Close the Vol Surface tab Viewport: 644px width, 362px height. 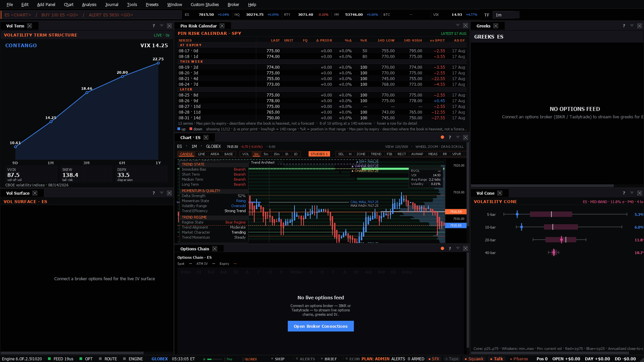click(35, 193)
